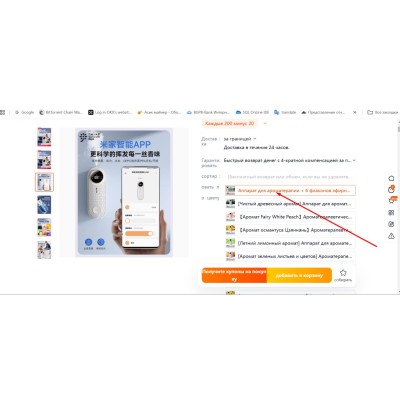Click the star collect icon
Screen dimensions: 400x400
pos(343,275)
